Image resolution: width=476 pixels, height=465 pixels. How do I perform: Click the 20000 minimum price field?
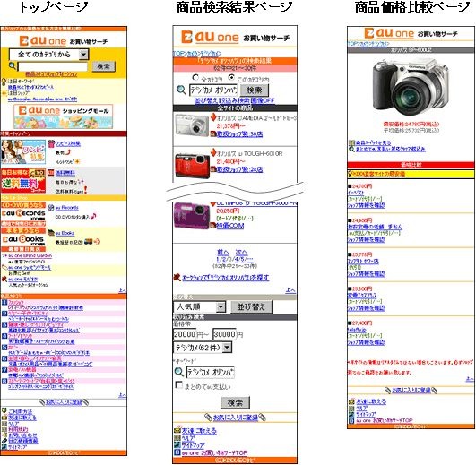pos(185,334)
